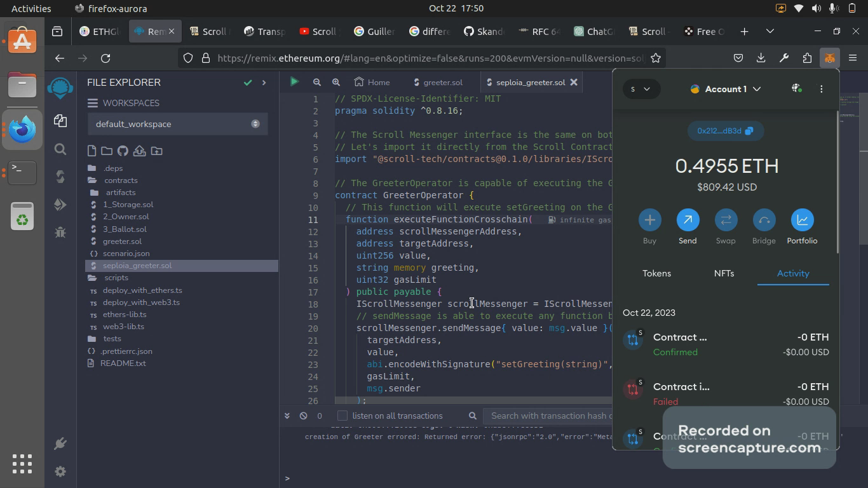
Task: Click the editor horizontal scrollbar
Action: click(473, 401)
